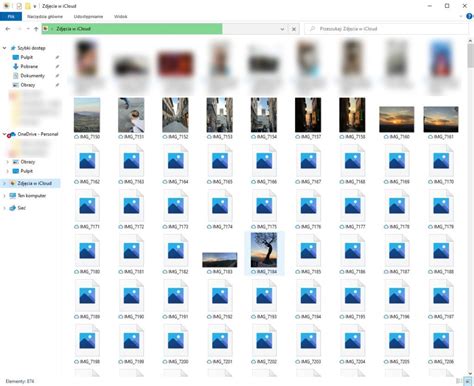474x386 pixels.
Task: Open Pulpit under Szybki dostęp
Action: [x=27, y=57]
